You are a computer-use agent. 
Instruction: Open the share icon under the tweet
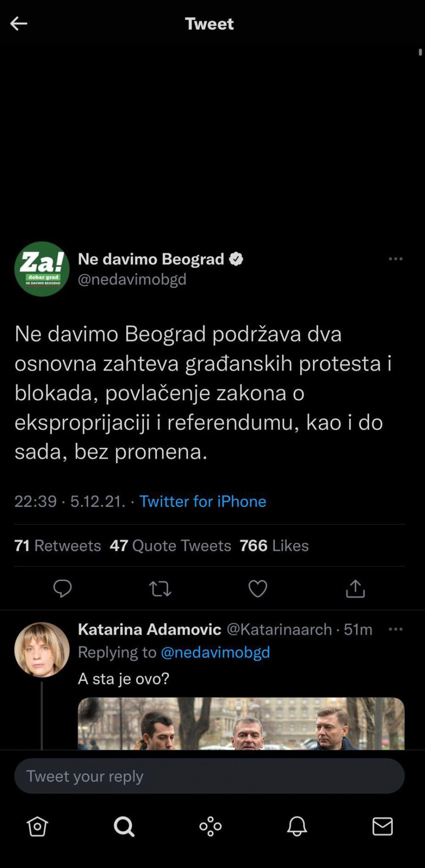(355, 589)
